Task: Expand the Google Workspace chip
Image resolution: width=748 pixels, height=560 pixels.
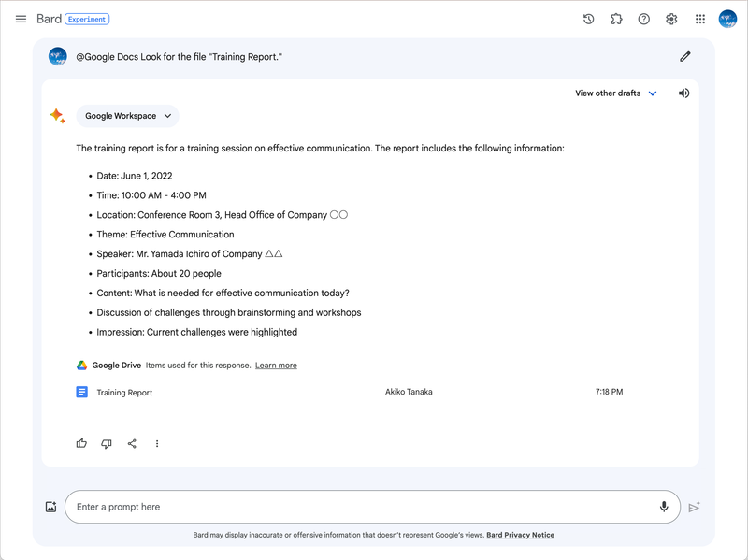Action: tap(127, 116)
